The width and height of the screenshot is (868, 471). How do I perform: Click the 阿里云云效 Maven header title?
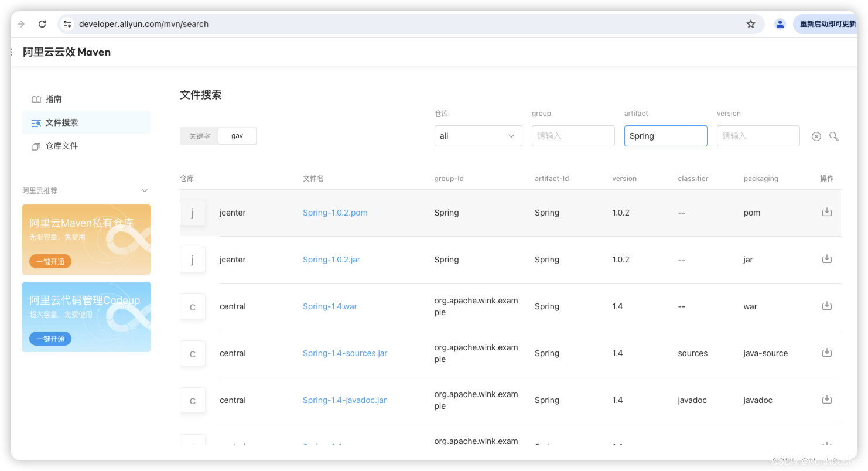point(67,52)
